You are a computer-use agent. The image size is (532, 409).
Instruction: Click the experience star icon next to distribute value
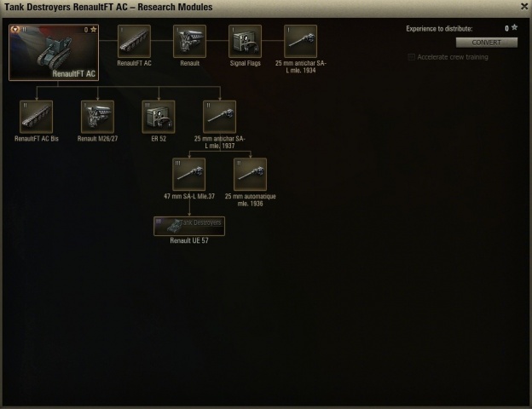point(514,28)
